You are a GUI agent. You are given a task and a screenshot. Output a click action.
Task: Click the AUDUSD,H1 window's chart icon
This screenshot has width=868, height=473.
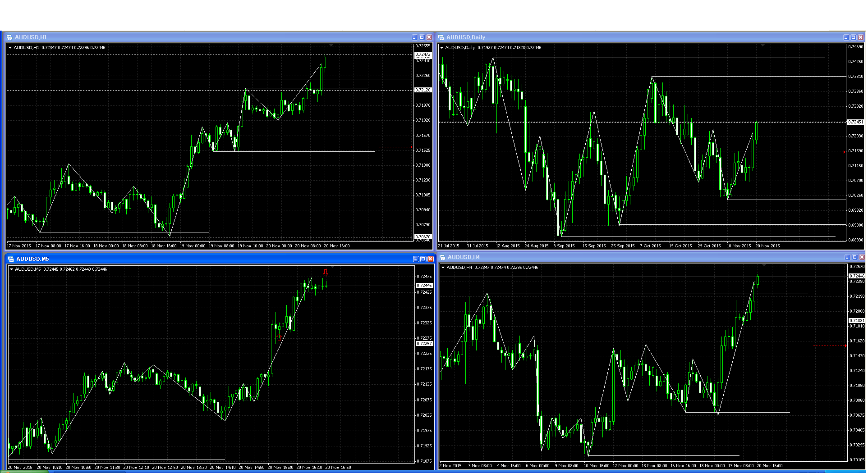(x=9, y=37)
